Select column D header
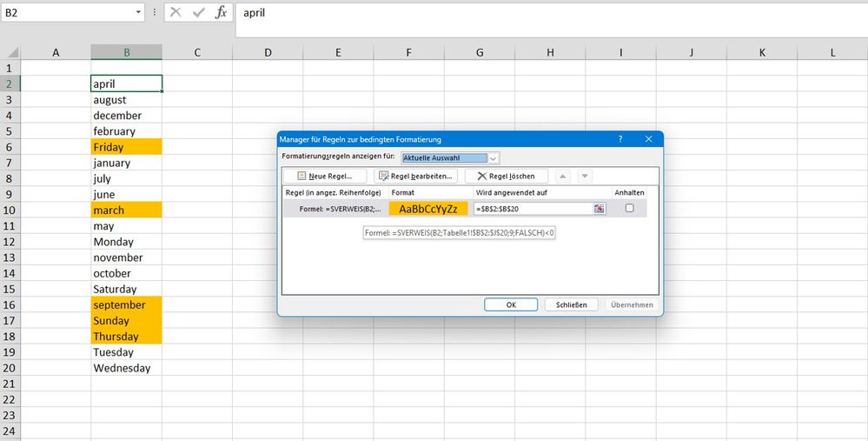Viewport: 868px width, 441px height. coord(268,53)
